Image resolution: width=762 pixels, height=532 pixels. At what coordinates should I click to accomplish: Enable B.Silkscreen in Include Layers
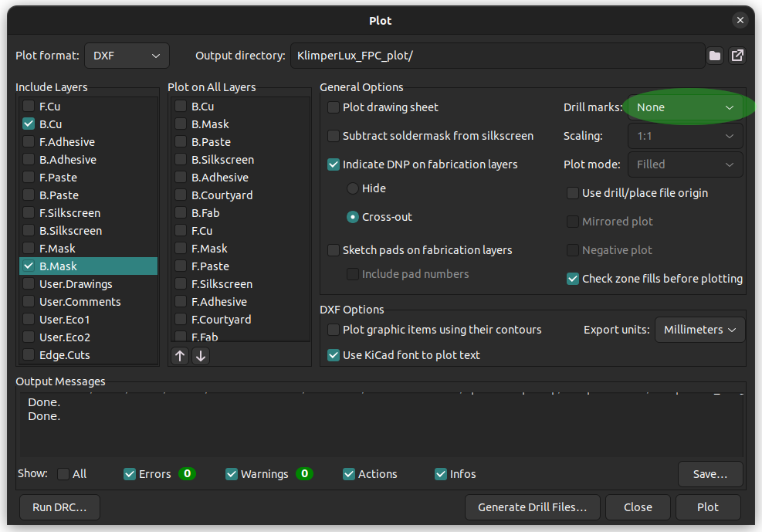point(29,231)
